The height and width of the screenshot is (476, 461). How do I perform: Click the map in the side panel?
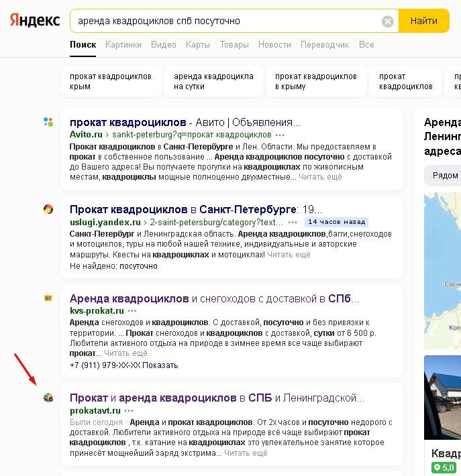[442, 271]
